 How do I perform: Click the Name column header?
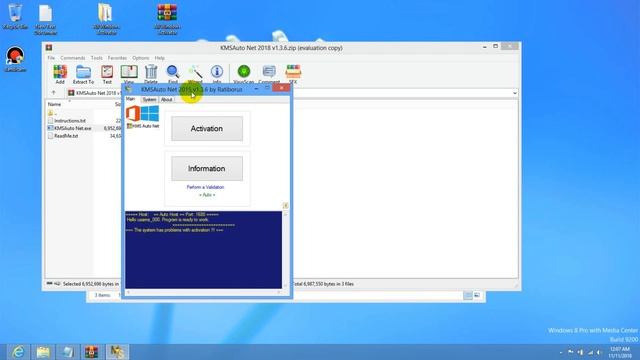point(54,104)
